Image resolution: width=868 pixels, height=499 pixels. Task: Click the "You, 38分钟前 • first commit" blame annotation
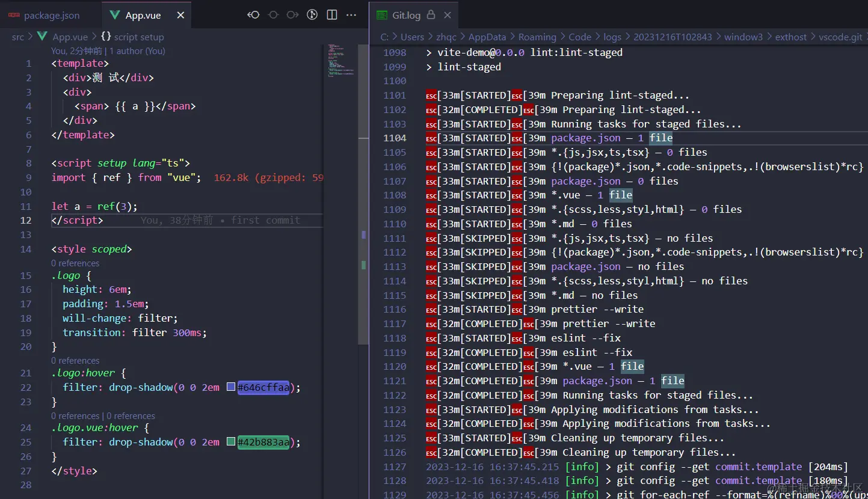(x=220, y=220)
